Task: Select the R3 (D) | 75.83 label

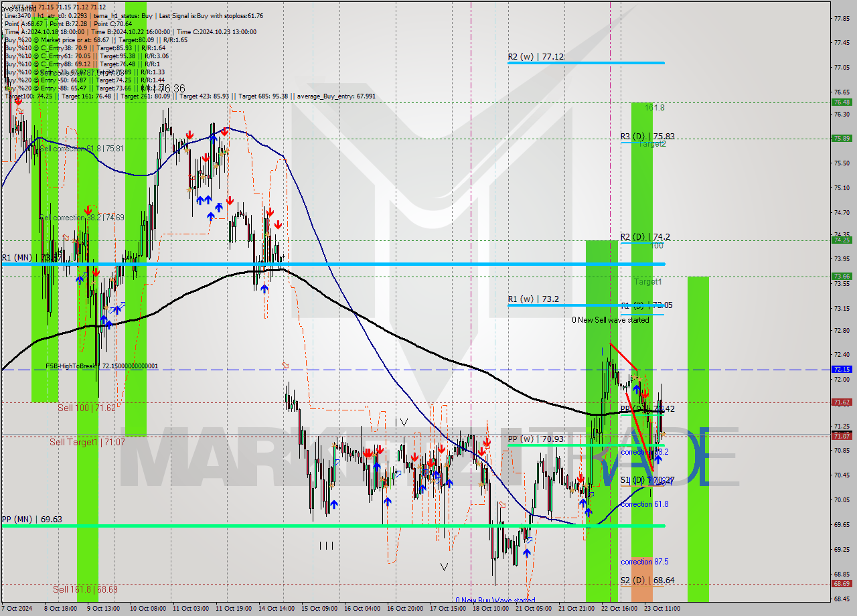Action: (647, 136)
